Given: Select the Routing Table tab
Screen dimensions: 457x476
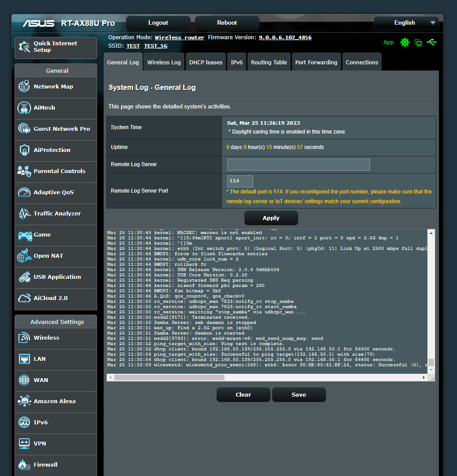Looking at the screenshot, I should pos(269,62).
